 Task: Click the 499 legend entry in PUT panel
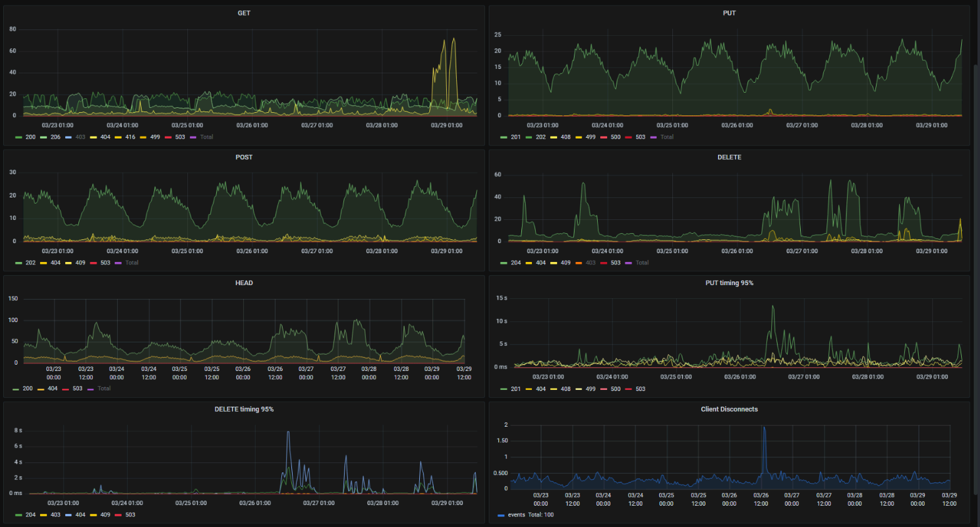(x=586, y=137)
